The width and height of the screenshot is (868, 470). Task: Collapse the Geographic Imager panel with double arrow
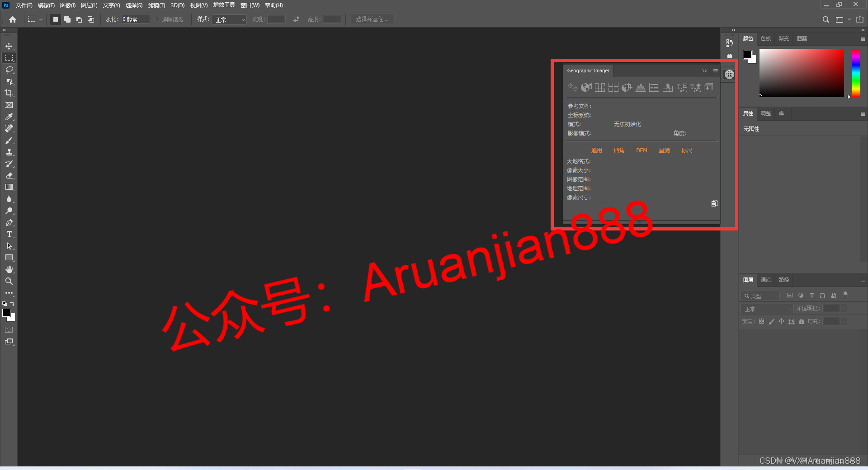(x=704, y=71)
